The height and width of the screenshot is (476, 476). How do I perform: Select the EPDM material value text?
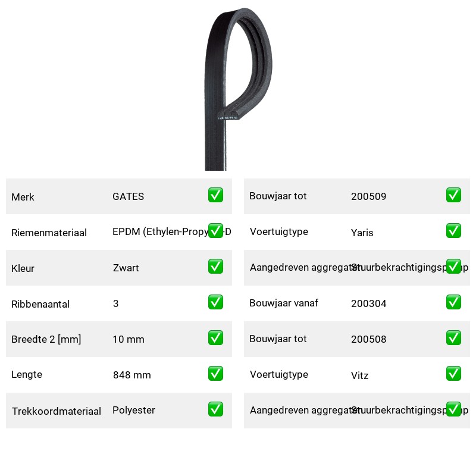[x=171, y=231]
